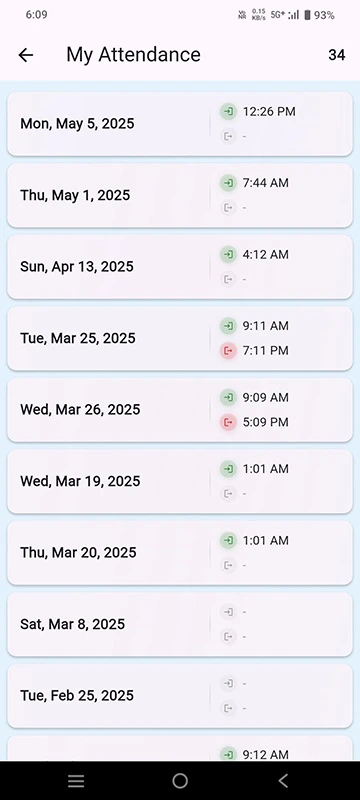Click the 34 count in header
The image size is (360, 800).
pyautogui.click(x=337, y=55)
